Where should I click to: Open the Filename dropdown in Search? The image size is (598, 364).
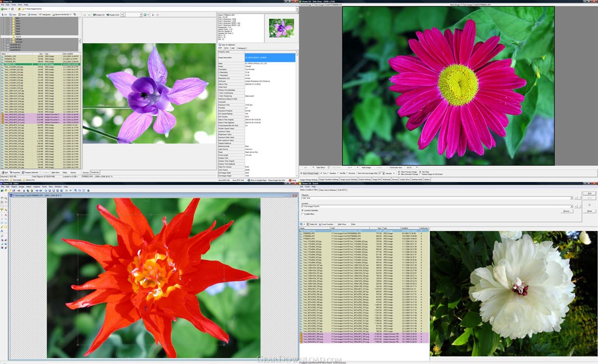pyautogui.click(x=571, y=198)
